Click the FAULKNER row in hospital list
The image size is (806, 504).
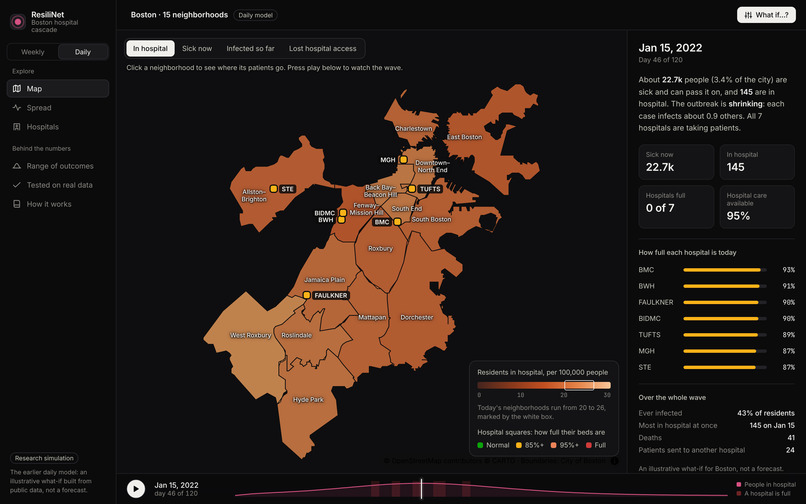coord(717,302)
